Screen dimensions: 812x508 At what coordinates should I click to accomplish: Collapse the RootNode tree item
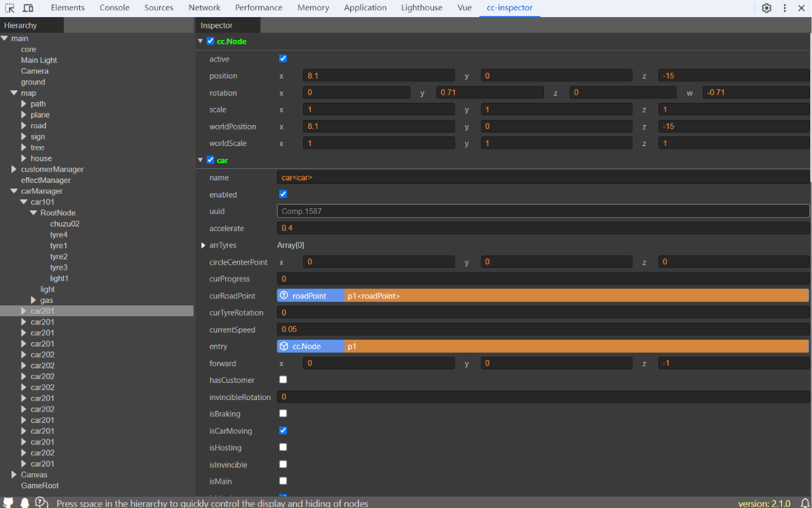pos(34,213)
